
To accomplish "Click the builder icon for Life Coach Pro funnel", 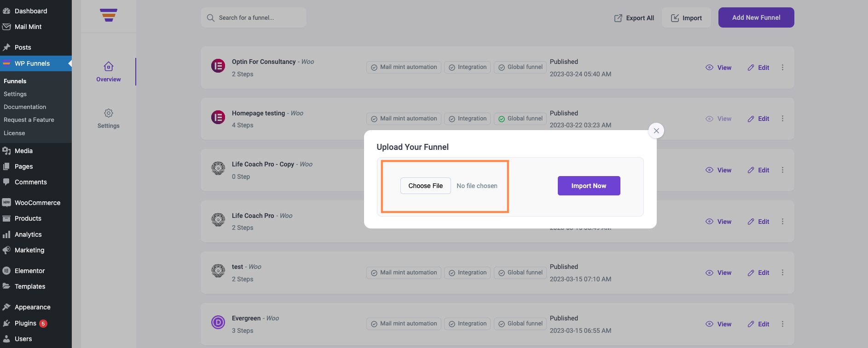I will click(x=218, y=220).
